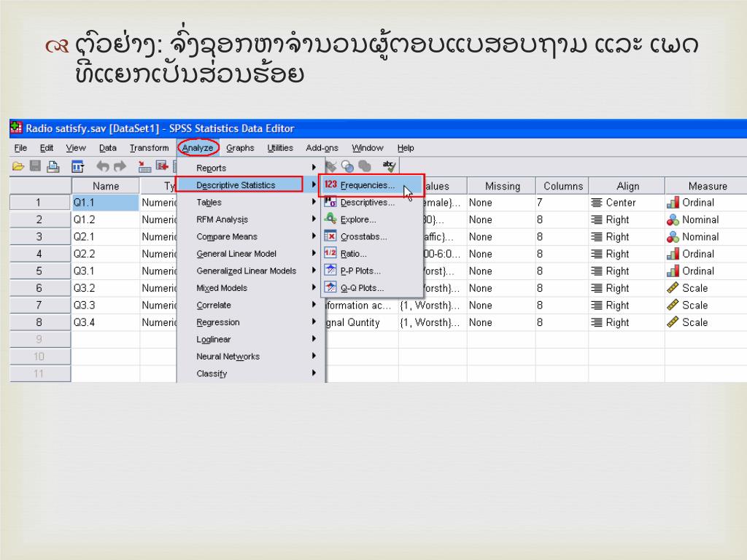
Task: Open the Edit menu
Action: (46, 148)
